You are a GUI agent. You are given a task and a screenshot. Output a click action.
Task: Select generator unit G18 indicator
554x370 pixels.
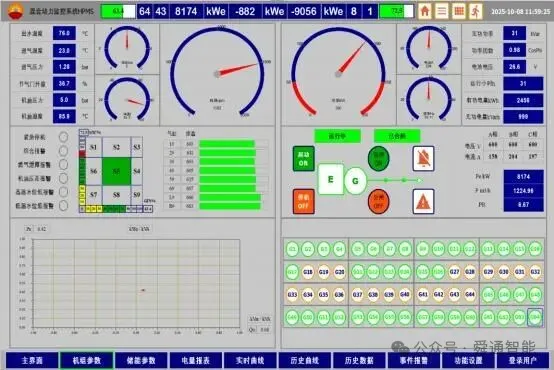click(x=308, y=272)
